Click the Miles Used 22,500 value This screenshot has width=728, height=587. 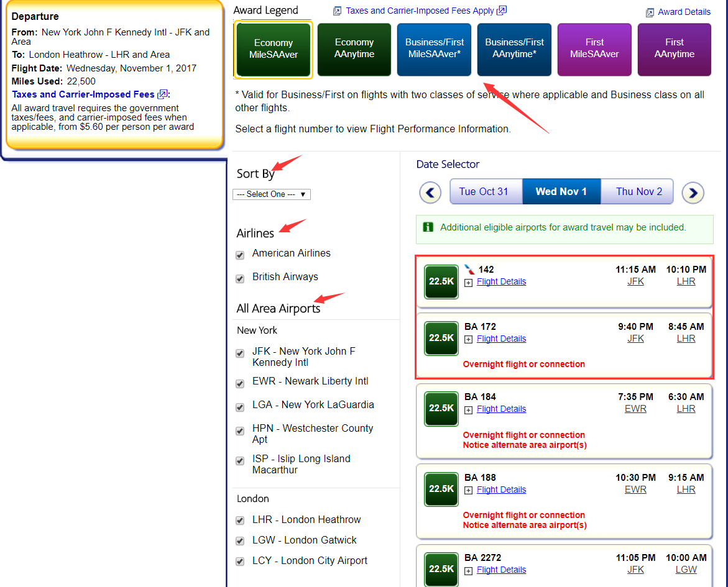coord(81,81)
